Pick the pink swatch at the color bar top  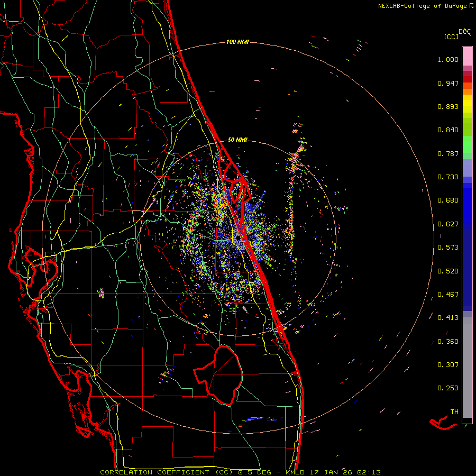pyautogui.click(x=467, y=57)
